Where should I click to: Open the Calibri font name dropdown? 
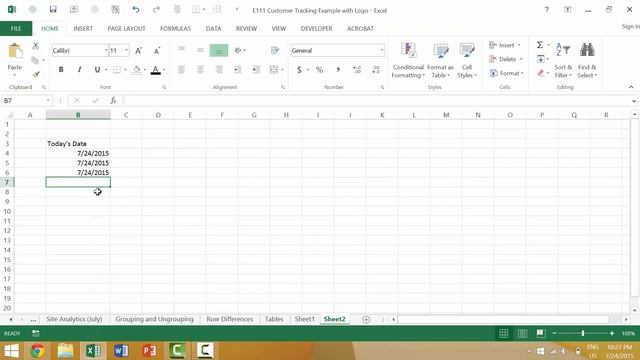[106, 51]
